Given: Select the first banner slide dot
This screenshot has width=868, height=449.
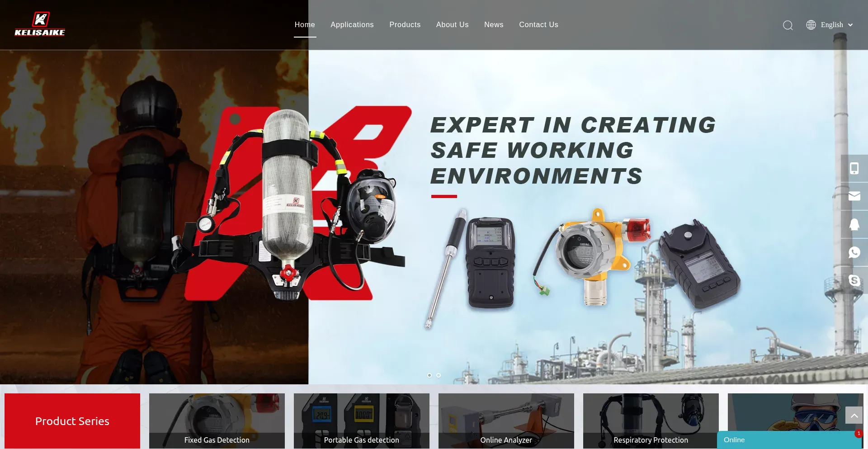Looking at the screenshot, I should [429, 375].
